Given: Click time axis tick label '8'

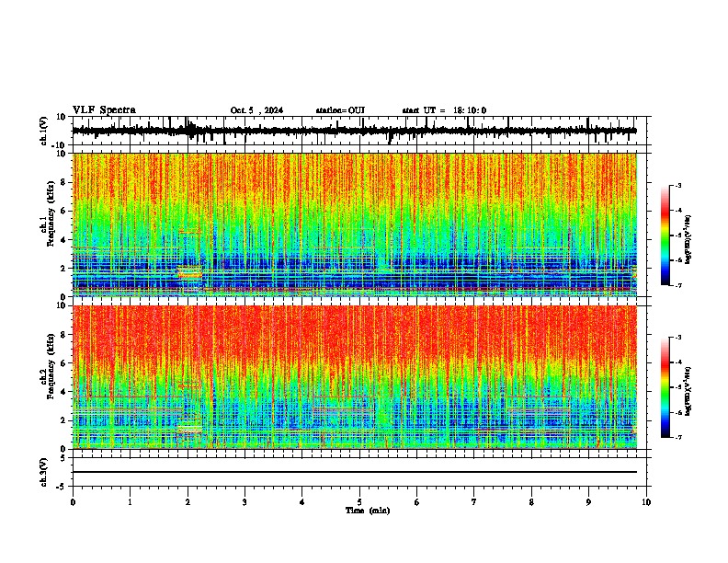Looking at the screenshot, I should (x=531, y=502).
